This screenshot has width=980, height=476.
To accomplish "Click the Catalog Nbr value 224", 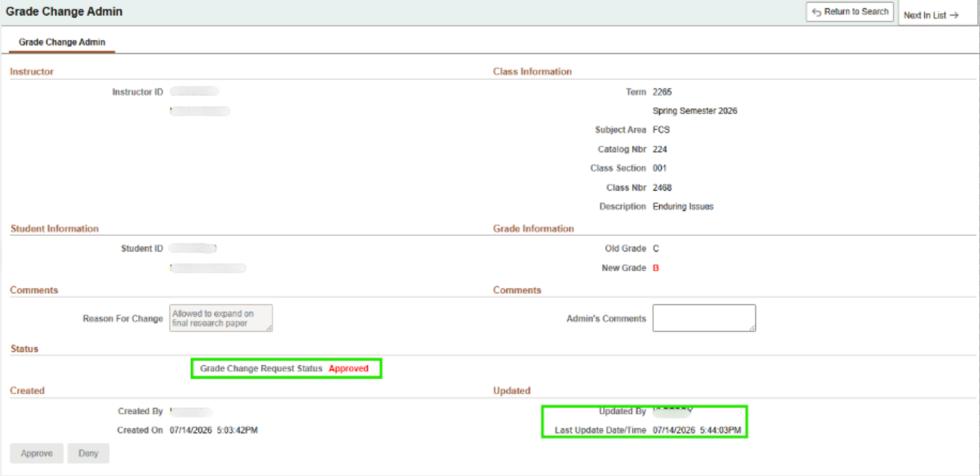I will click(660, 150).
